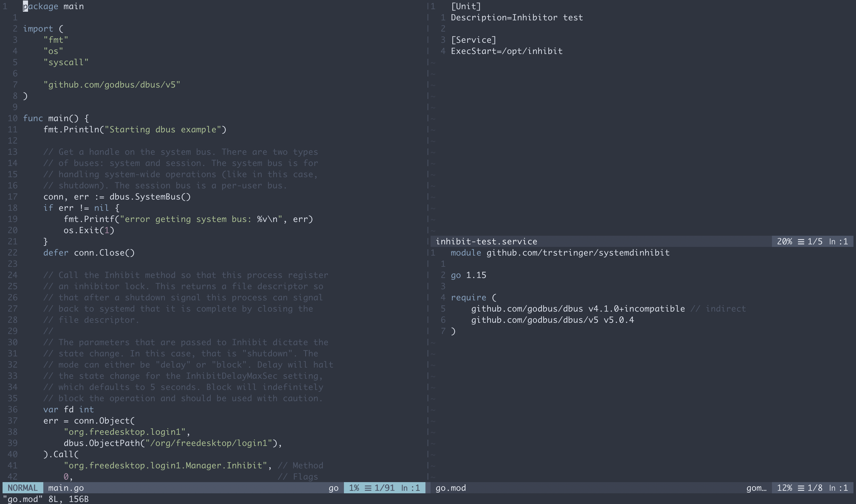
Task: Click import path github.com/godbus/dbus/v5
Action: pos(113,85)
